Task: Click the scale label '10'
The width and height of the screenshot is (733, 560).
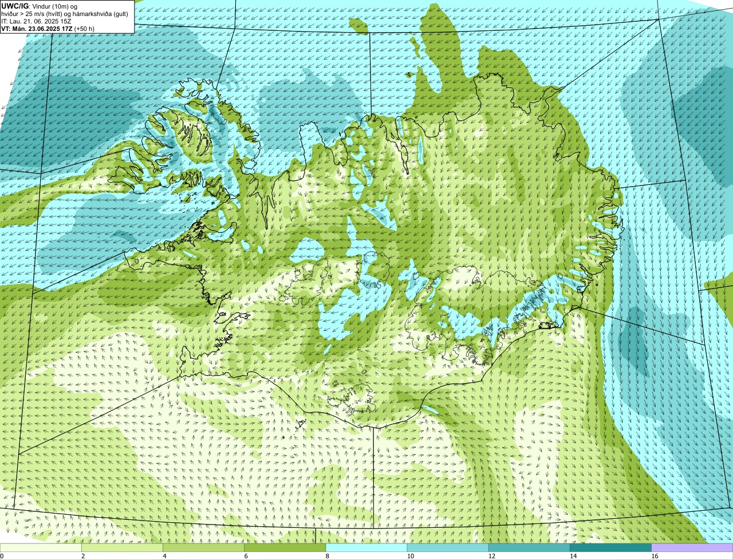Action: (x=410, y=556)
